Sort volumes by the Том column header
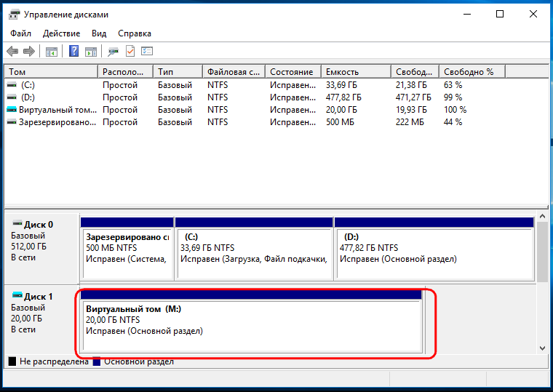This screenshot has width=553, height=392. [x=51, y=72]
